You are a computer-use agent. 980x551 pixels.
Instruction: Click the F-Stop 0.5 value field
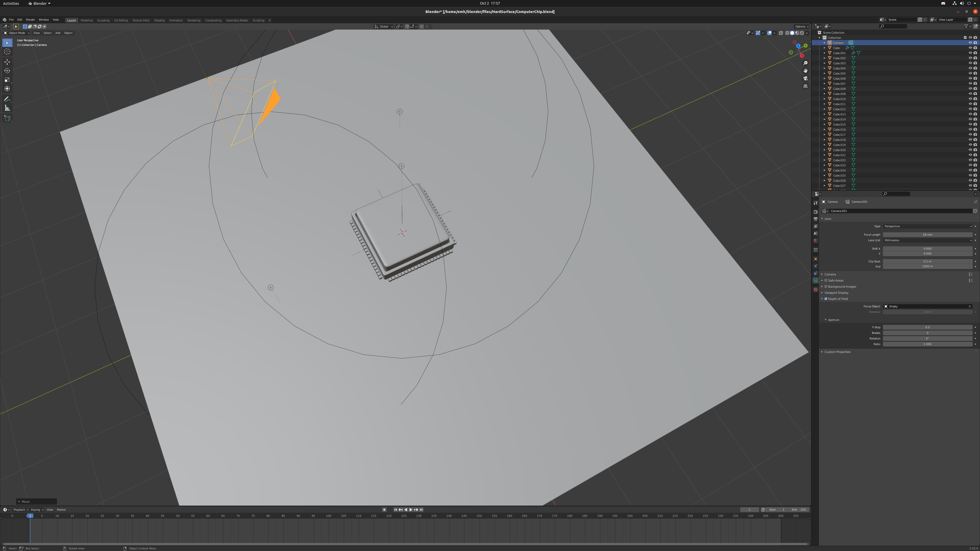(927, 327)
